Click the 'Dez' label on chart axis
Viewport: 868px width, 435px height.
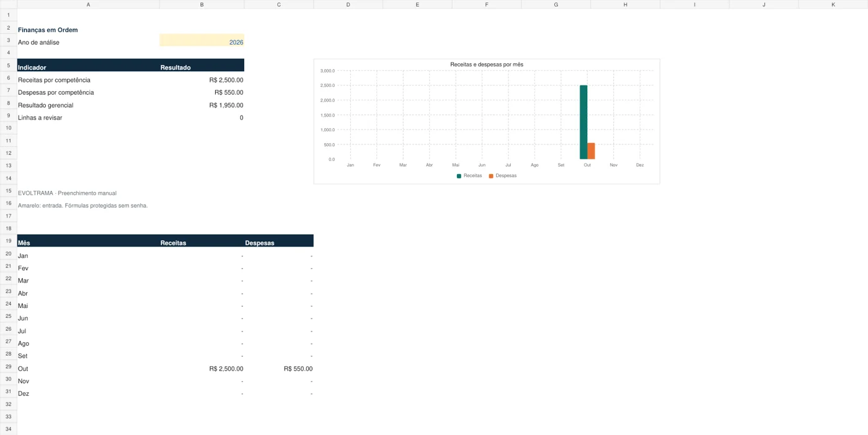640,165
